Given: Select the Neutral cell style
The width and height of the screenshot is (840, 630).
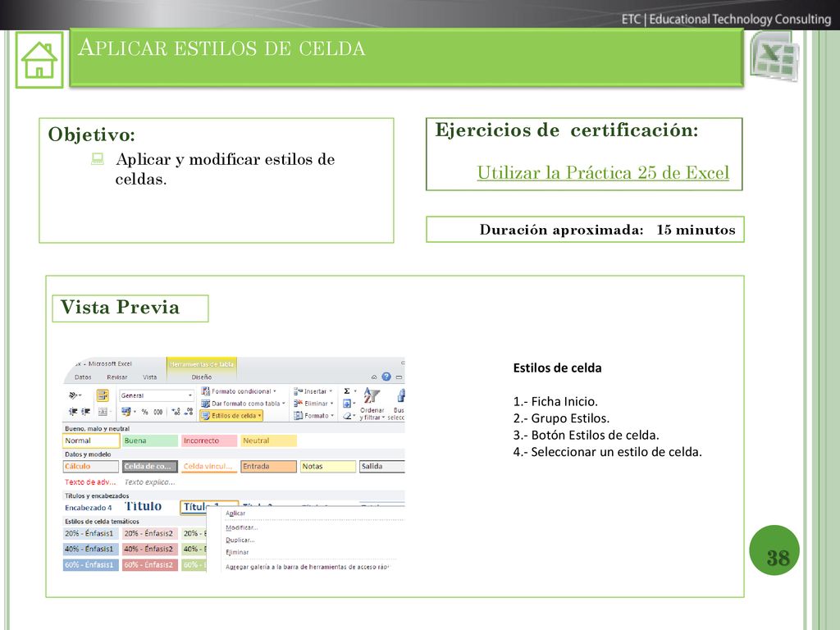Looking at the screenshot, I should 268,441.
